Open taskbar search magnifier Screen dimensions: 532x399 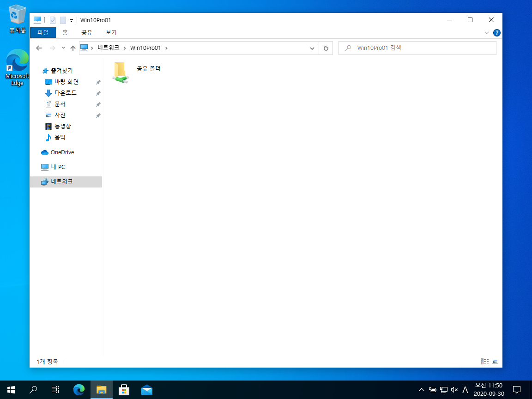33,390
